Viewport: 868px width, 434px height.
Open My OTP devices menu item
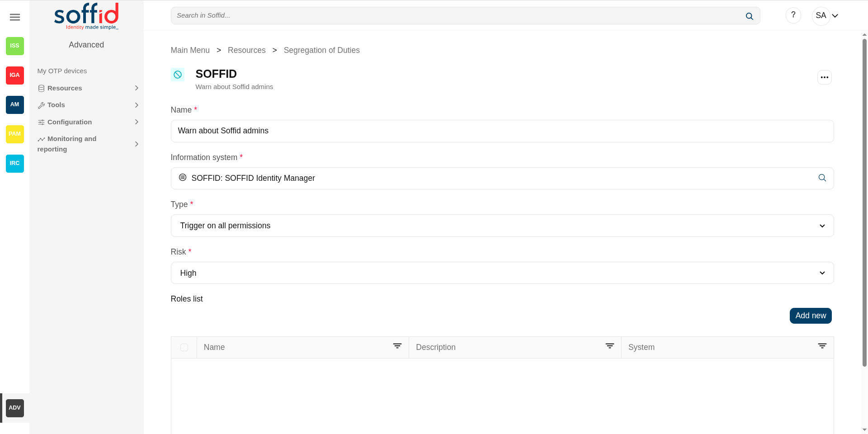tap(62, 71)
